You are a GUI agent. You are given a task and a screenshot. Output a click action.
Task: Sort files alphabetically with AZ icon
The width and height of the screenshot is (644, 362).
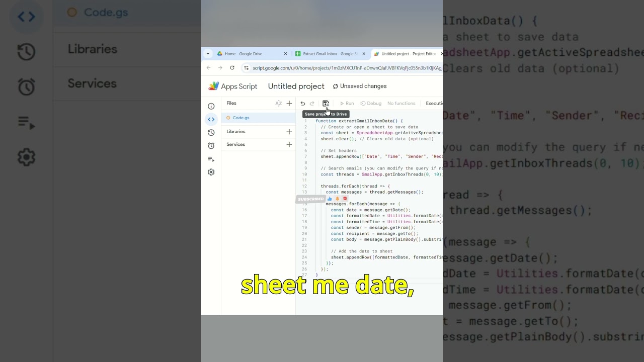click(x=278, y=103)
